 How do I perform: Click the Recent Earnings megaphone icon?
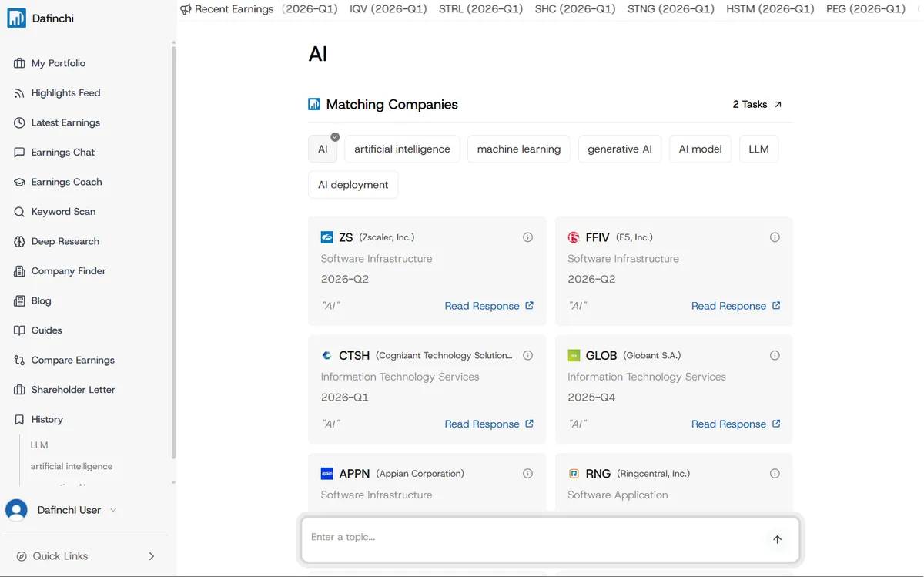pyautogui.click(x=186, y=9)
